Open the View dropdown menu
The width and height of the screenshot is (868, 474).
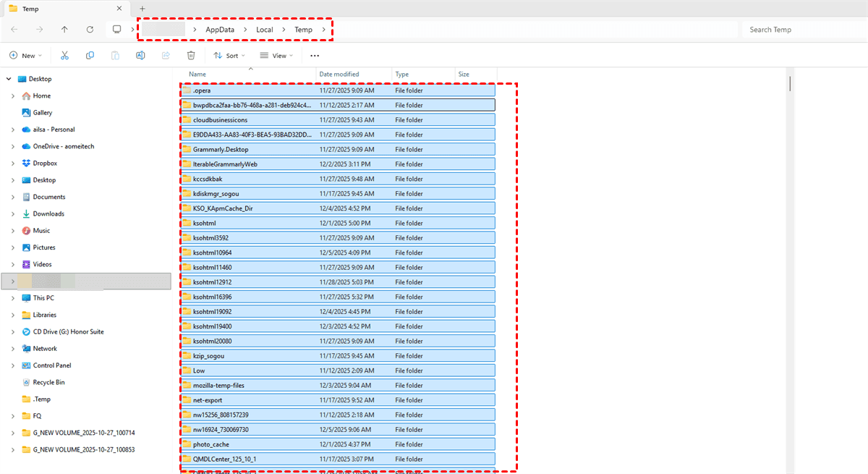click(276, 56)
